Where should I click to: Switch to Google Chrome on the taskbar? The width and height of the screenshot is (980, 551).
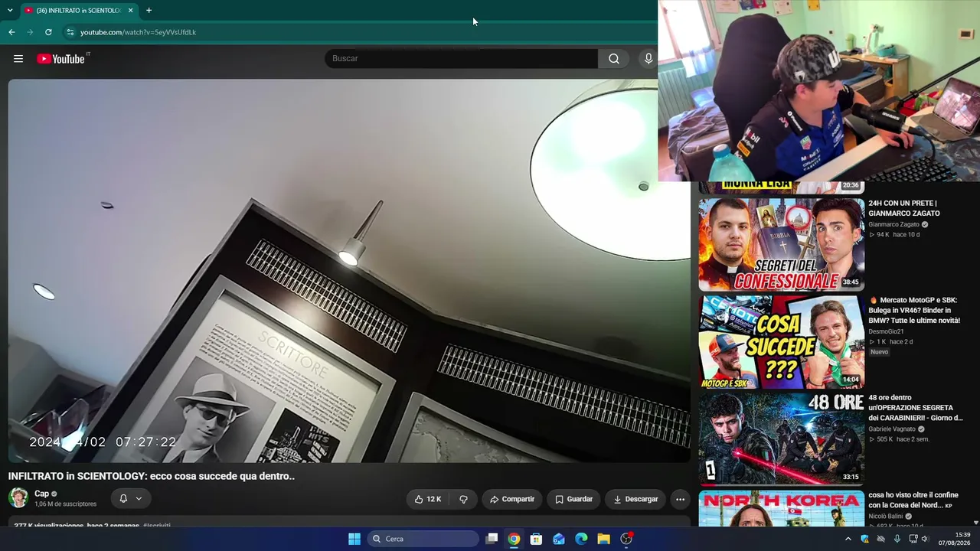coord(514,539)
